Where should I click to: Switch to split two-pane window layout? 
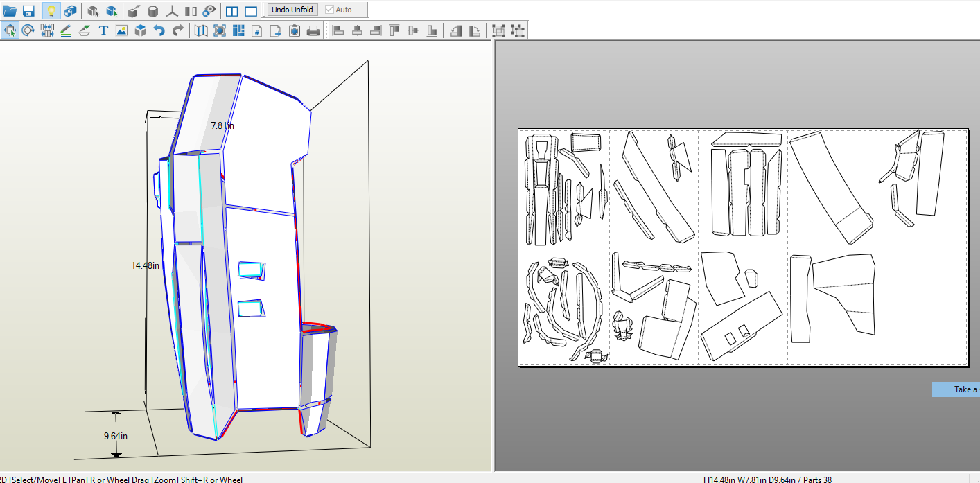pos(232,10)
